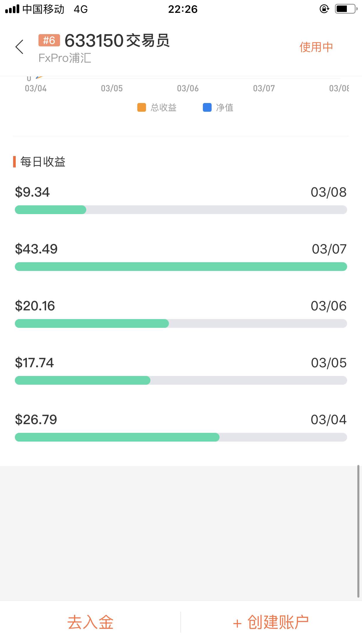The width and height of the screenshot is (362, 644).
Task: Tap the battery icon in status bar
Action: pyautogui.click(x=346, y=9)
